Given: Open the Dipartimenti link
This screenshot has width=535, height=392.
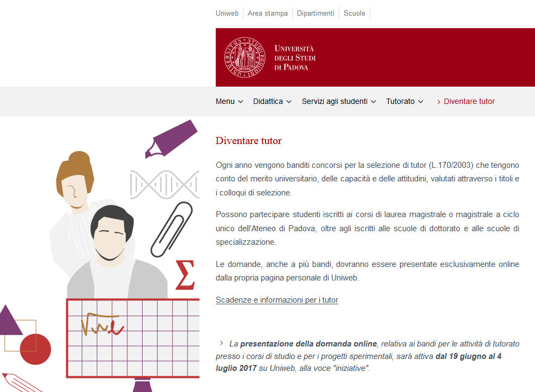Looking at the screenshot, I should coord(315,13).
